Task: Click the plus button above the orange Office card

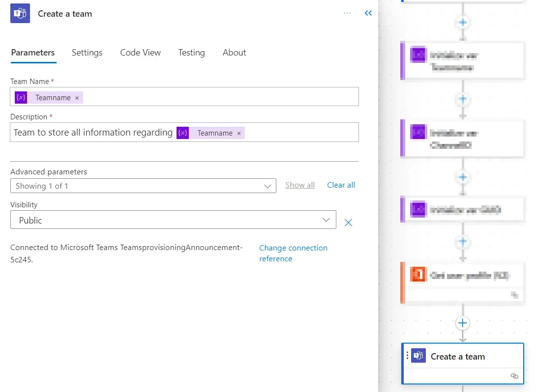Action: coord(463,242)
